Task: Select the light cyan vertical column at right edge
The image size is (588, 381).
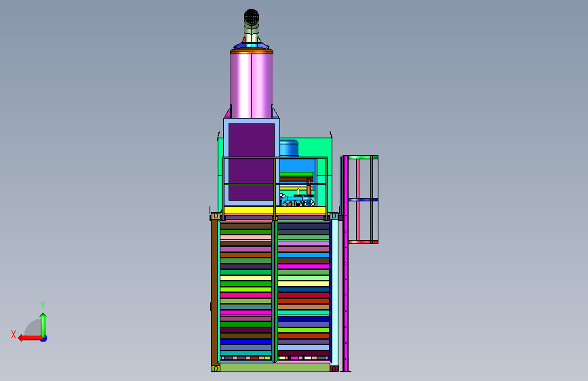Action: (335, 292)
